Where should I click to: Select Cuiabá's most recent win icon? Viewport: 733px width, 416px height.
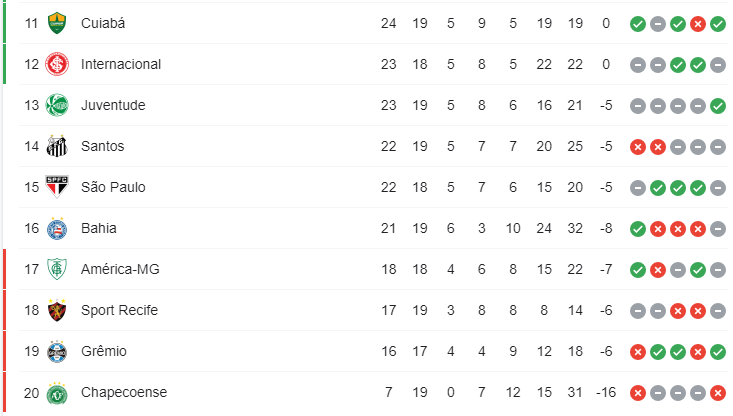coord(718,24)
